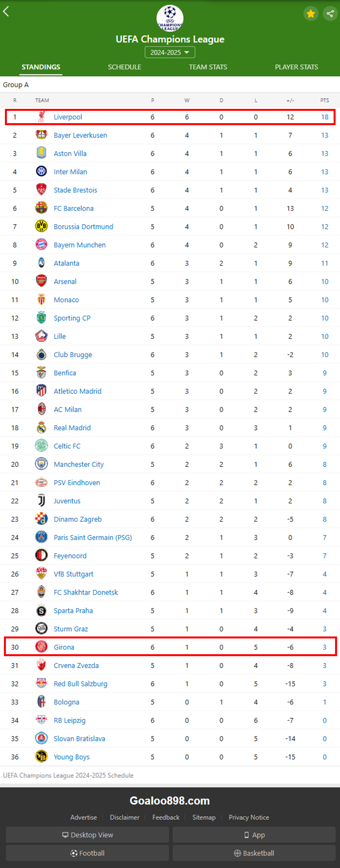Image resolution: width=340 pixels, height=868 pixels.
Task: Expand the 2024-2025 season dropdown
Action: 170,52
